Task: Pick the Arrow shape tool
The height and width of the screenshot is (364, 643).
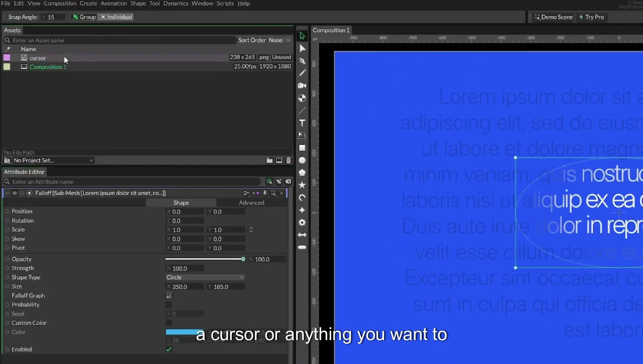Action: point(302,235)
